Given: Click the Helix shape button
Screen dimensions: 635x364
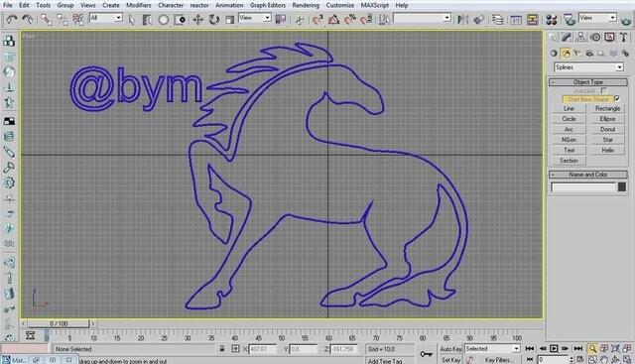Looking at the screenshot, I should point(607,150).
